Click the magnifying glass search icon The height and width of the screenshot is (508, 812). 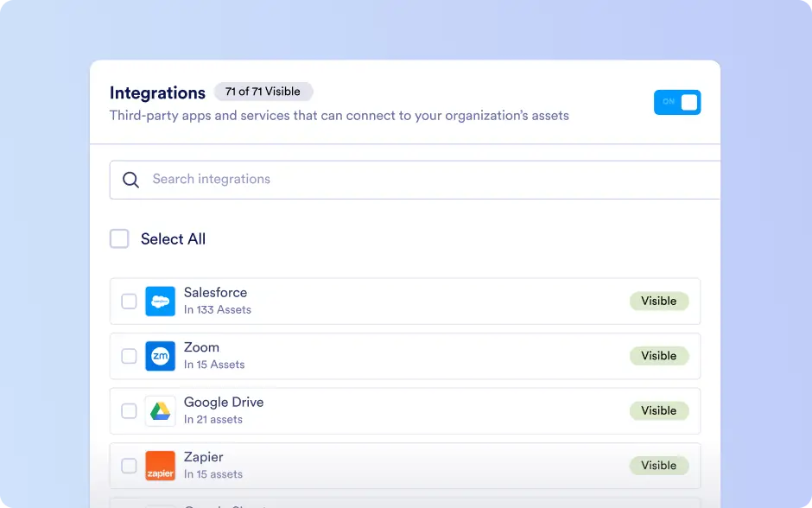tap(130, 180)
